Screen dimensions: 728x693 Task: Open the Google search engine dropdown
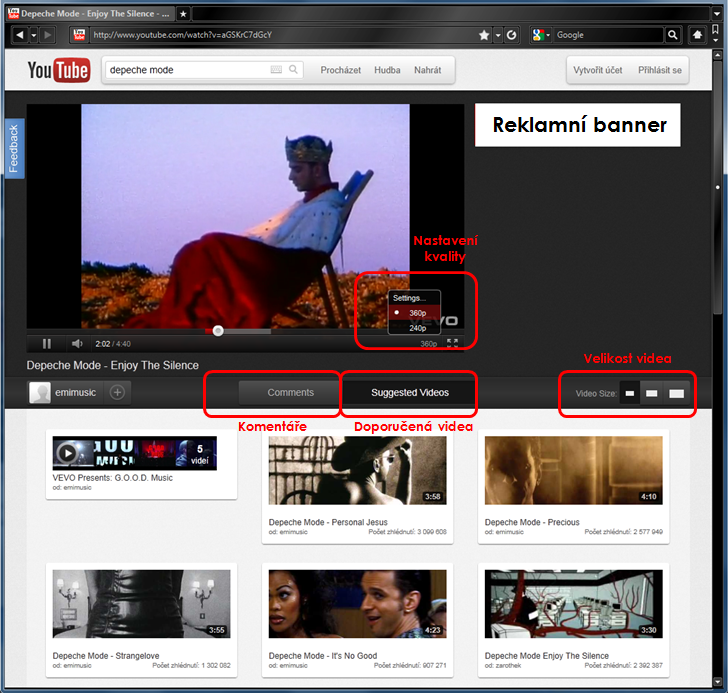click(x=541, y=35)
